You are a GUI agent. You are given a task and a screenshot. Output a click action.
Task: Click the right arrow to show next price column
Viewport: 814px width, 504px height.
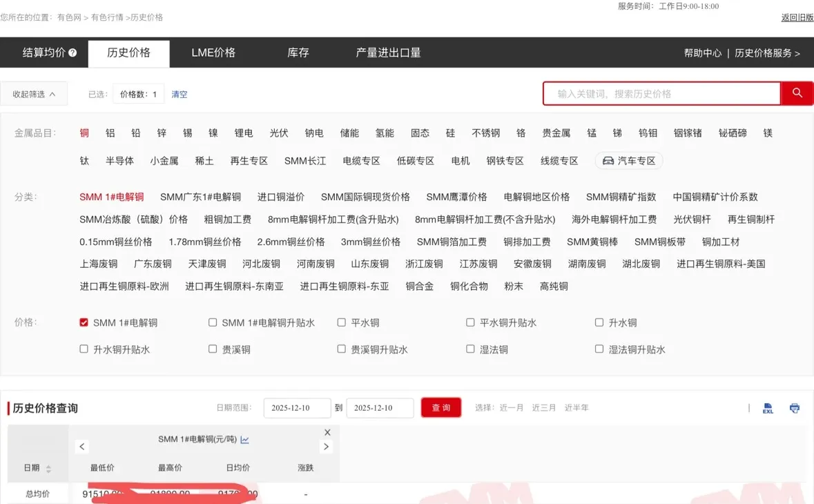click(x=326, y=447)
